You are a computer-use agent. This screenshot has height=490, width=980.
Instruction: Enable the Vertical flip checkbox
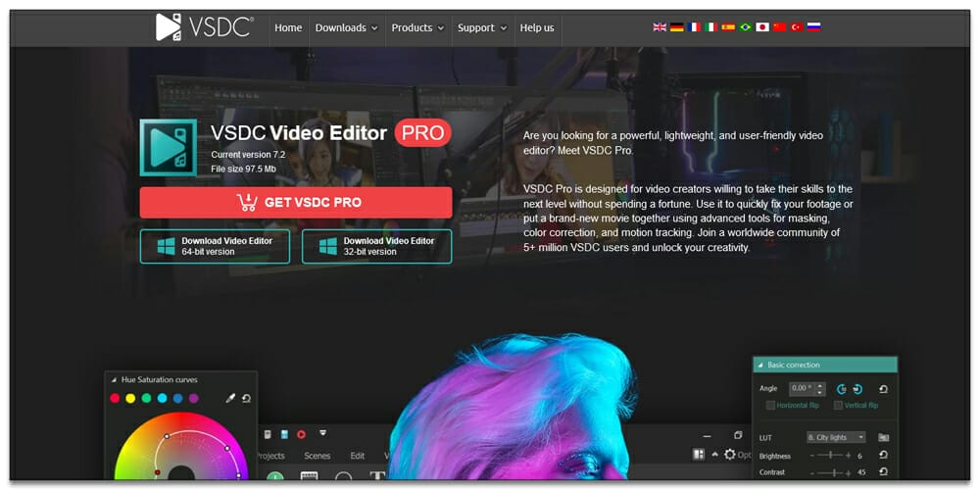pyautogui.click(x=838, y=405)
